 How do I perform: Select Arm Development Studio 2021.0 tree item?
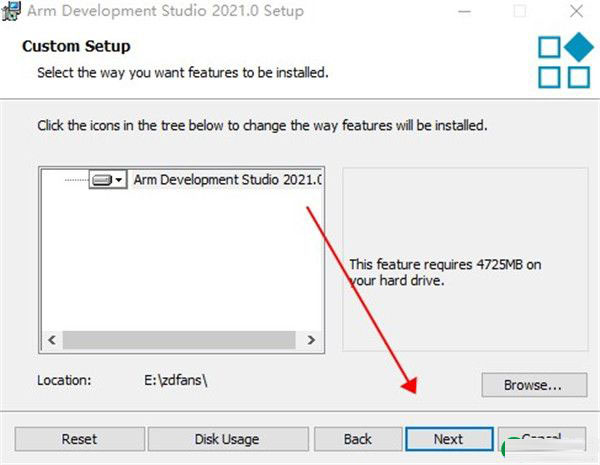pyautogui.click(x=227, y=179)
